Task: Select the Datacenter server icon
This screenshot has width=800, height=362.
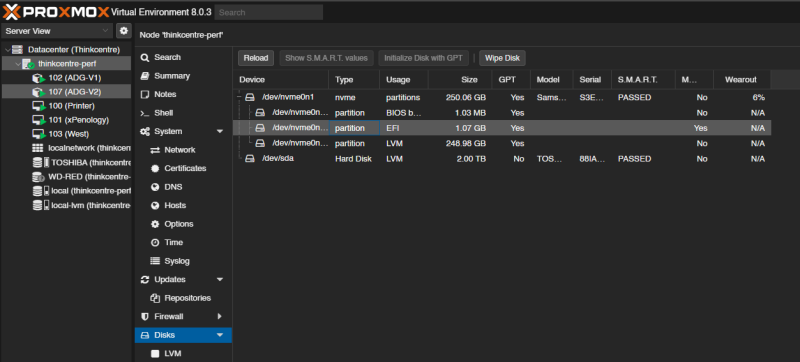Action: (x=17, y=49)
